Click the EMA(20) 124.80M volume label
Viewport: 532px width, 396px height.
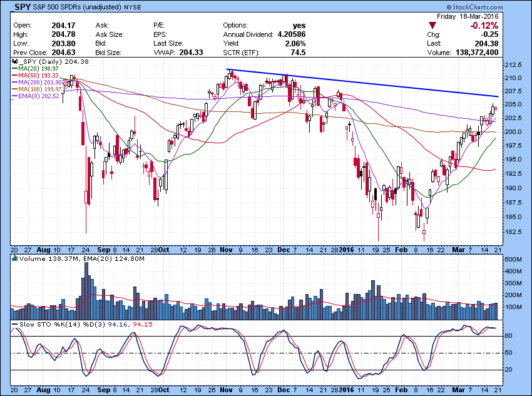(114, 259)
